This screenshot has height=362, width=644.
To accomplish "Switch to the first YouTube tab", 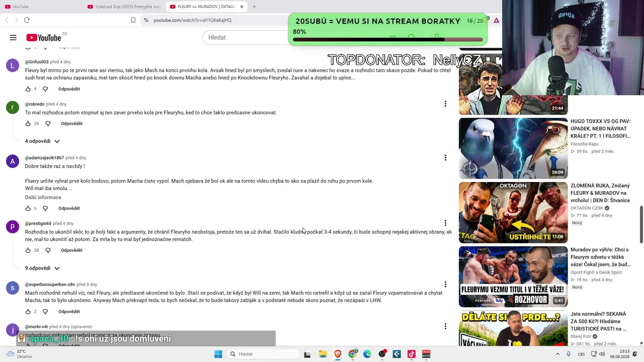I will [42, 7].
